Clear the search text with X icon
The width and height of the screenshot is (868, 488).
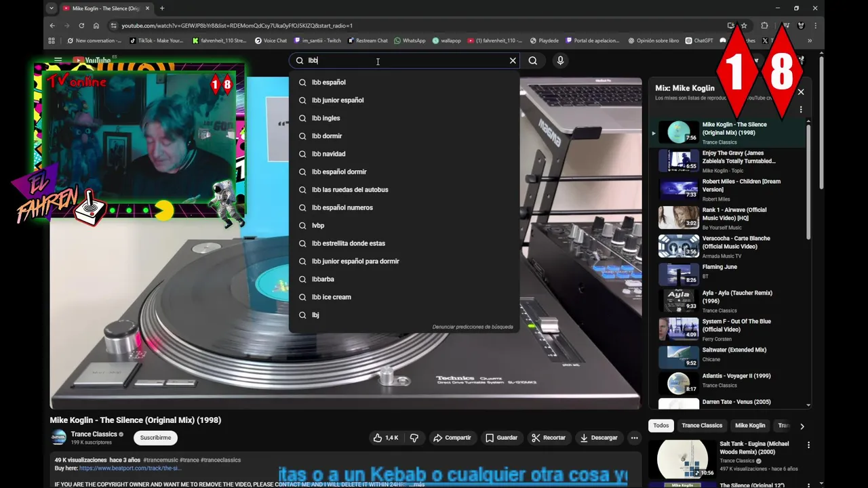click(513, 60)
